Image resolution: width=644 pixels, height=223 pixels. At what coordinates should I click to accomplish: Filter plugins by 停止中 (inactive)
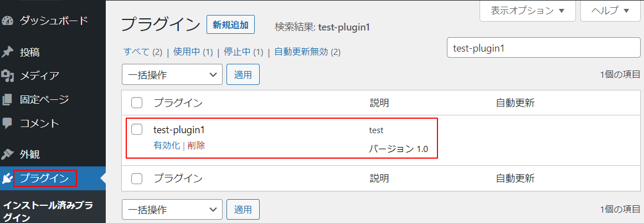(x=236, y=52)
